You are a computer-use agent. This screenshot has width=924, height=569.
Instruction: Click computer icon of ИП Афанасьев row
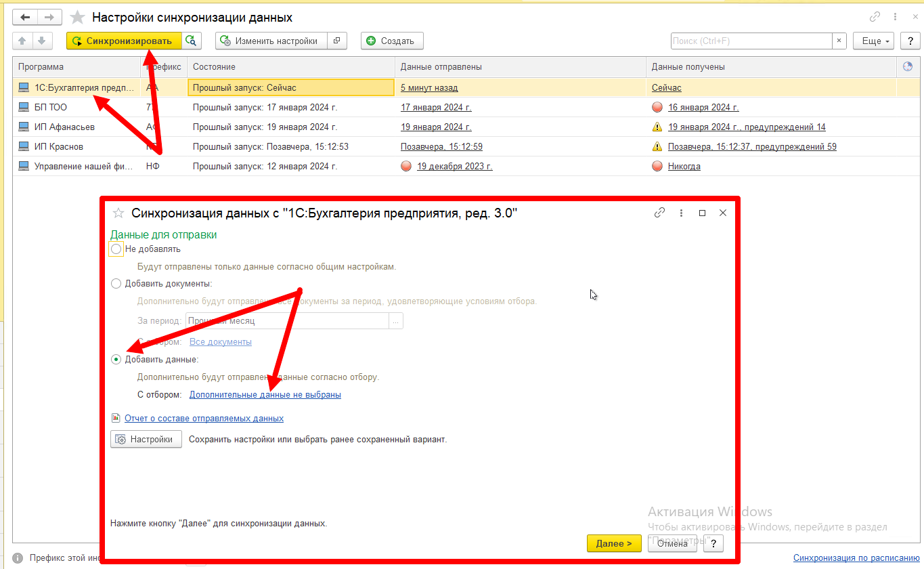[x=24, y=127]
